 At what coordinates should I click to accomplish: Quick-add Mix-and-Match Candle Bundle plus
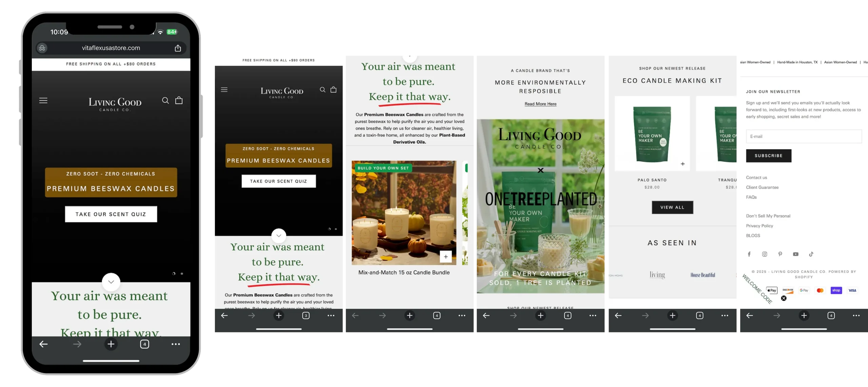click(x=446, y=257)
